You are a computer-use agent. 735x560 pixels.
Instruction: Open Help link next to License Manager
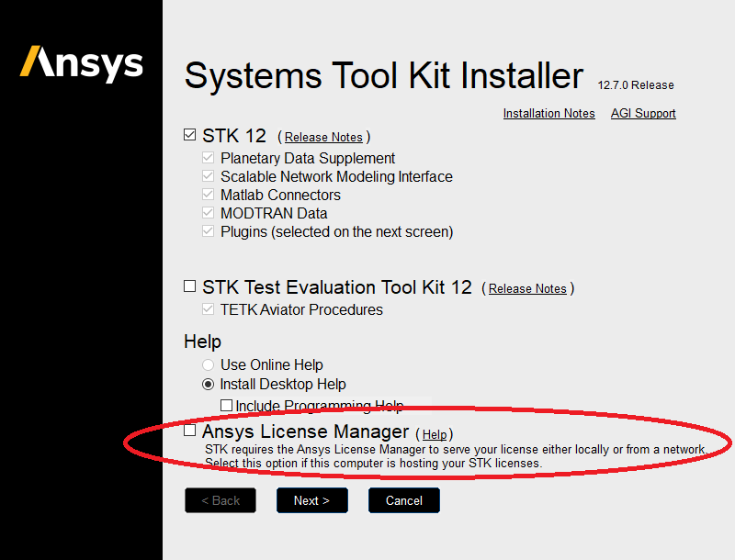(x=435, y=434)
